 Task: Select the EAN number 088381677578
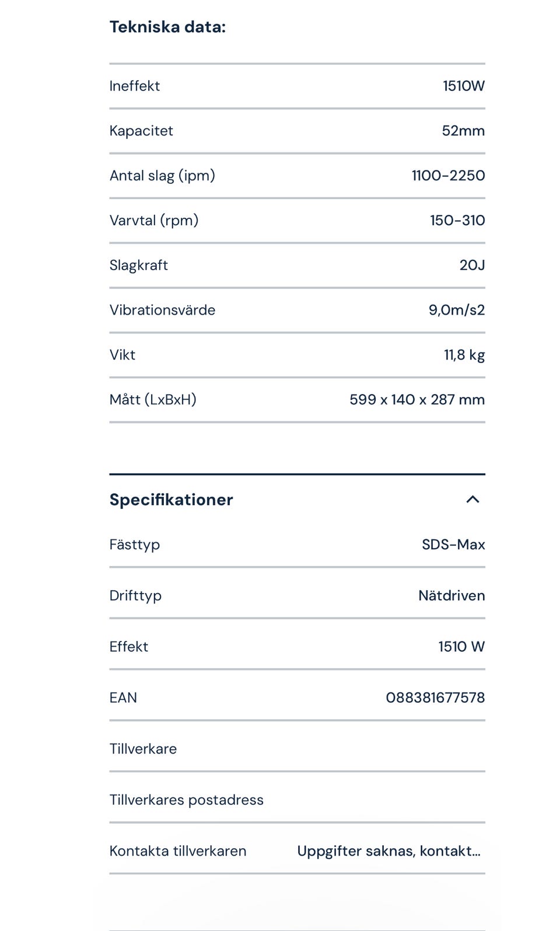tap(435, 698)
